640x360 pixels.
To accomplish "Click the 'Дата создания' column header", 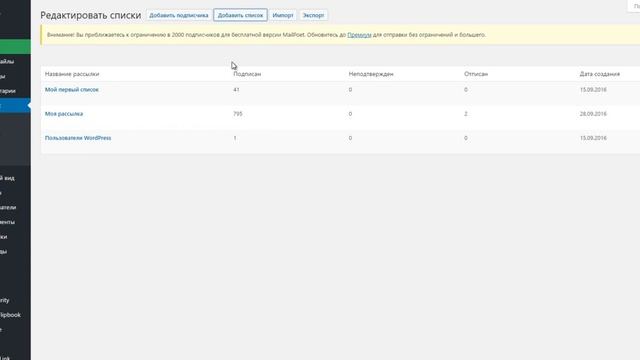I will (600, 74).
